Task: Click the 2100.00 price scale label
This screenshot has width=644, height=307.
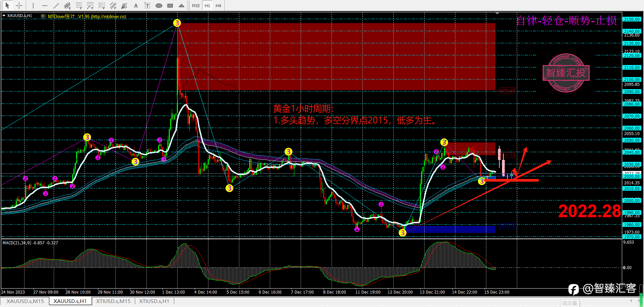Action: [x=632, y=79]
